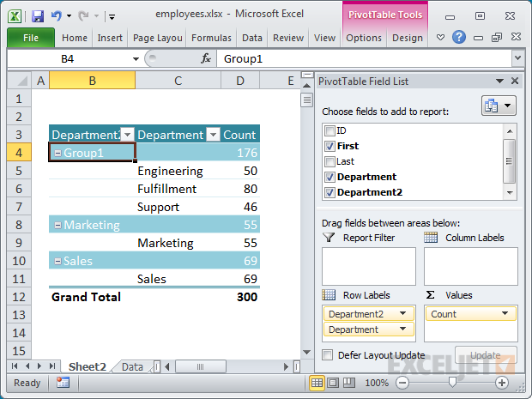
Task: Click the Update button in field list
Action: (x=486, y=354)
